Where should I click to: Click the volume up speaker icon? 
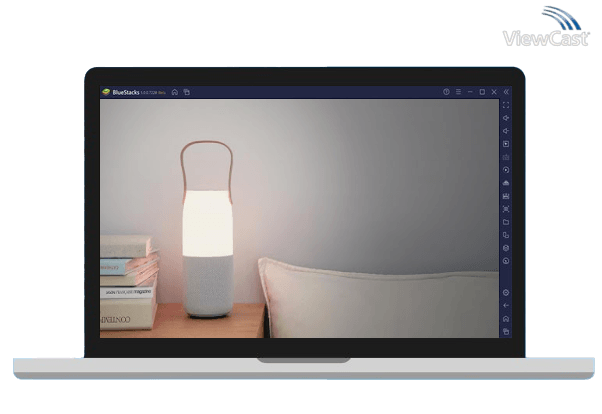[506, 118]
